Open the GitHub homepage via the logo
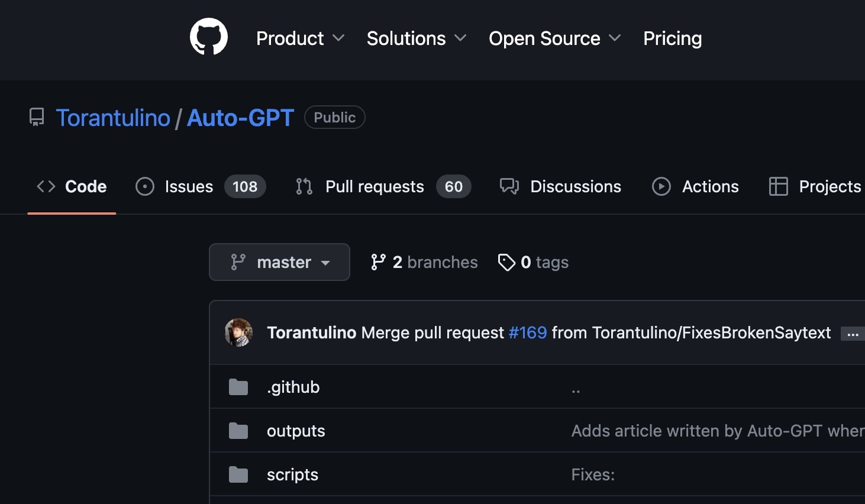Viewport: 865px width, 504px height. coord(208,36)
